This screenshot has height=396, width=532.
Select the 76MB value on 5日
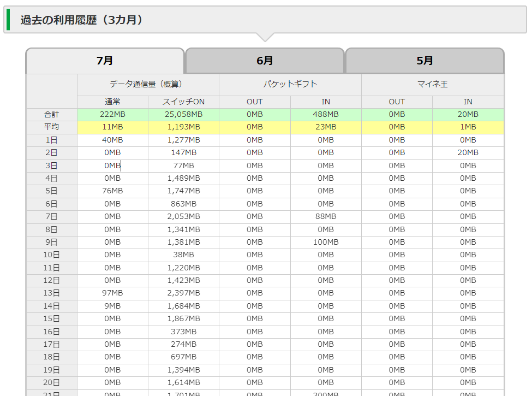[112, 191]
